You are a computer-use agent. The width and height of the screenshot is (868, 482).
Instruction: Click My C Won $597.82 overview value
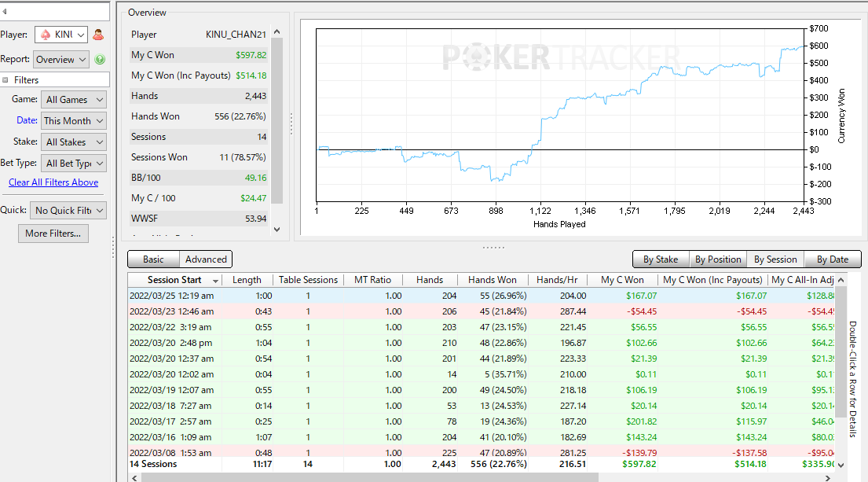(251, 55)
